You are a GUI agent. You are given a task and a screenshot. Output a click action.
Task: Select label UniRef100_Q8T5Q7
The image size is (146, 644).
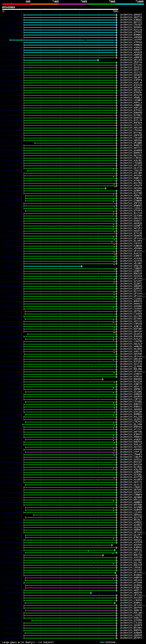point(131,311)
